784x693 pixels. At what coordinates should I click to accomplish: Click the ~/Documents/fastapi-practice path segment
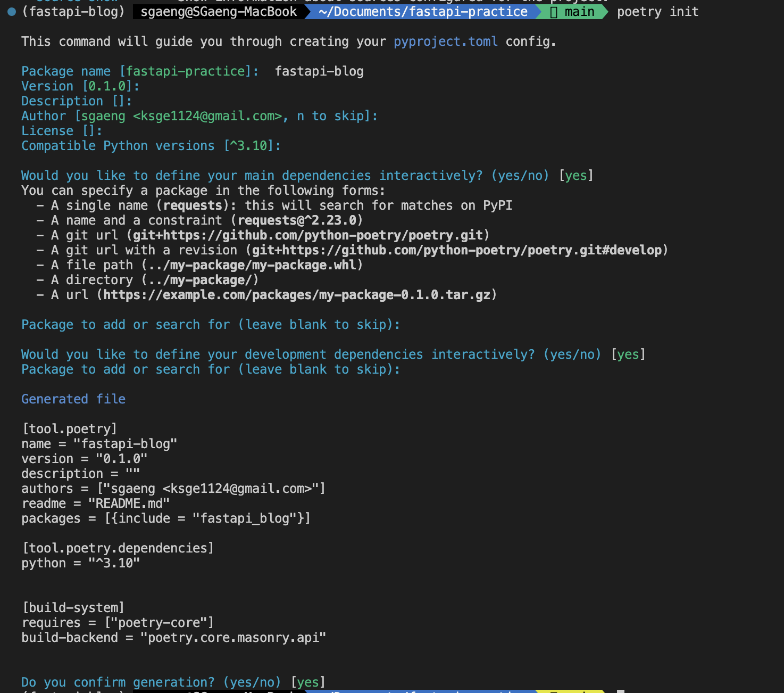click(423, 12)
